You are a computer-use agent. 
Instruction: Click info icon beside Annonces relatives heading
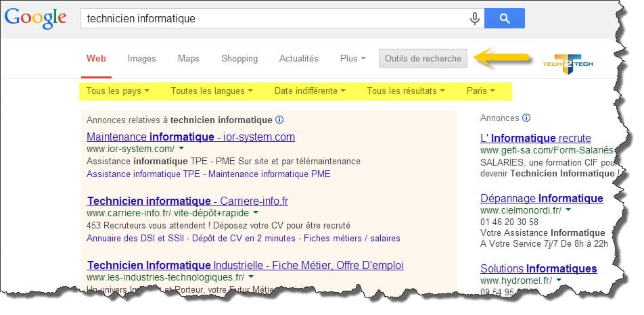click(279, 120)
